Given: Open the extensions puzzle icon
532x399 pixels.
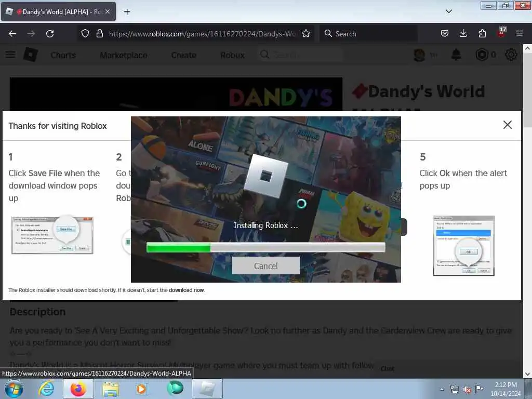Looking at the screenshot, I should [482, 34].
